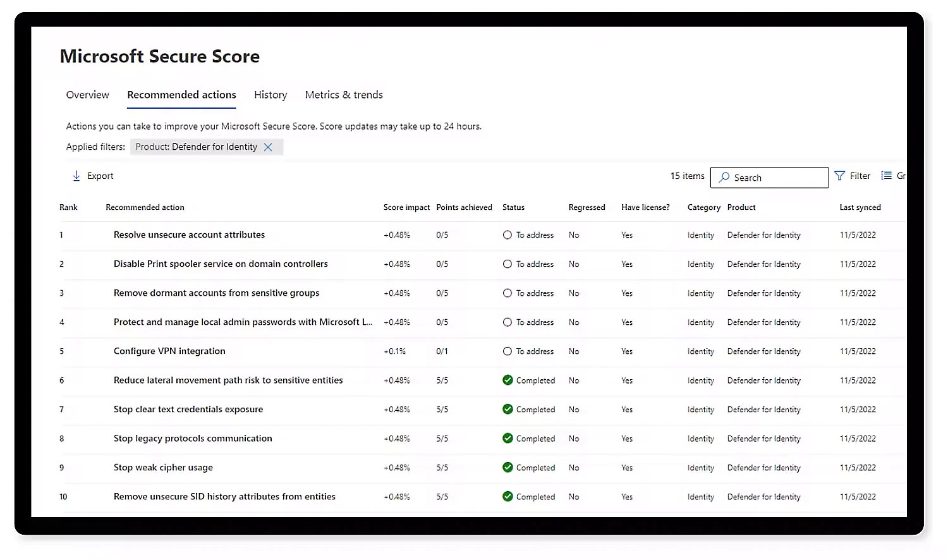
Task: Click the To address circle icon in row 1
Action: (x=507, y=235)
